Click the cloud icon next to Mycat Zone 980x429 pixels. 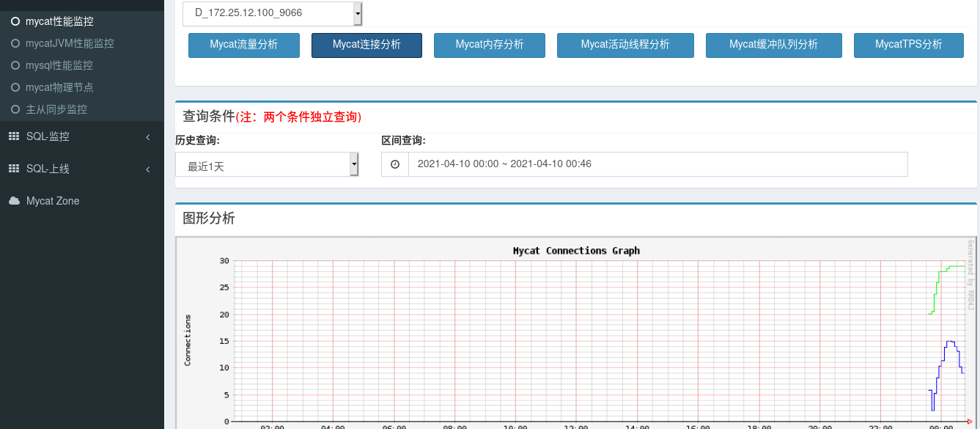pyautogui.click(x=14, y=201)
